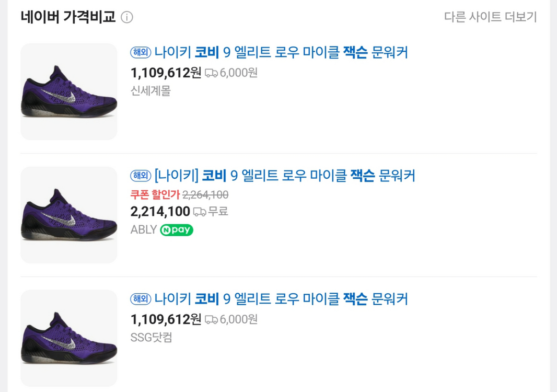Click the Npay payment icon beside ABLY
Image resolution: width=557 pixels, height=392 pixels.
176,230
